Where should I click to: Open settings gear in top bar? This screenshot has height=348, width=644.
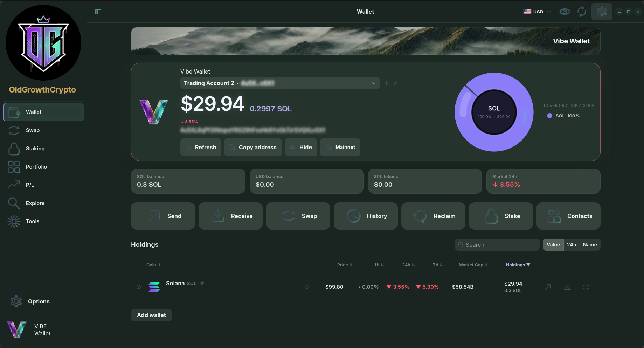point(602,12)
